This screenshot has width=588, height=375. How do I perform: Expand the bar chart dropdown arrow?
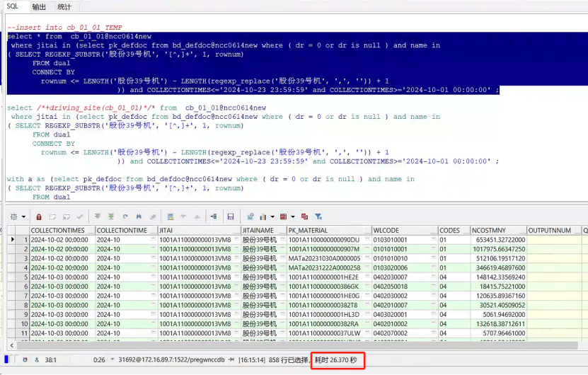tap(272, 217)
